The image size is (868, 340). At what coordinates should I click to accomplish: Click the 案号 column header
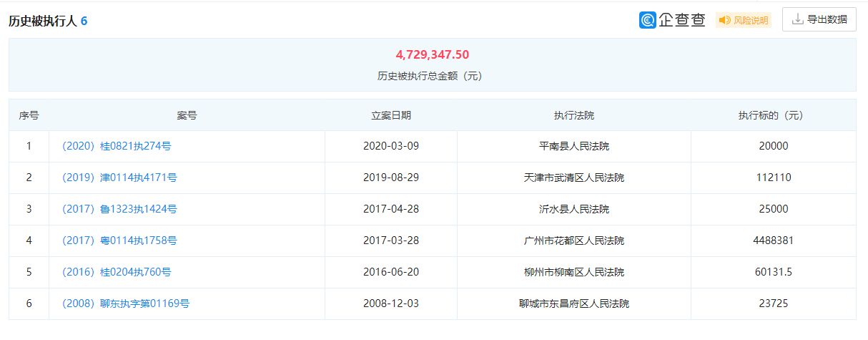tap(187, 115)
